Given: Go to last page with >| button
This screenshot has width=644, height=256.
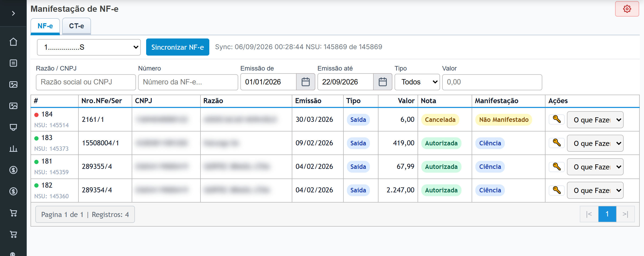Looking at the screenshot, I should [625, 214].
